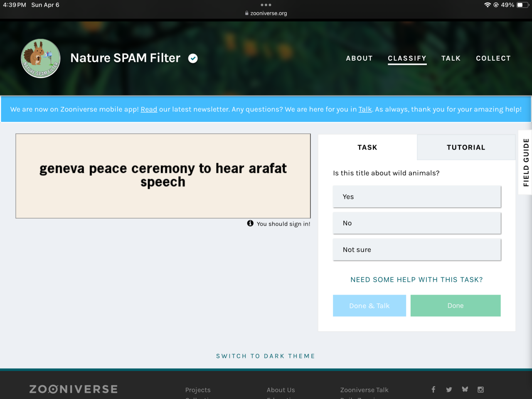Click the geneva peace ceremony title card
The image size is (532, 399).
(163, 176)
